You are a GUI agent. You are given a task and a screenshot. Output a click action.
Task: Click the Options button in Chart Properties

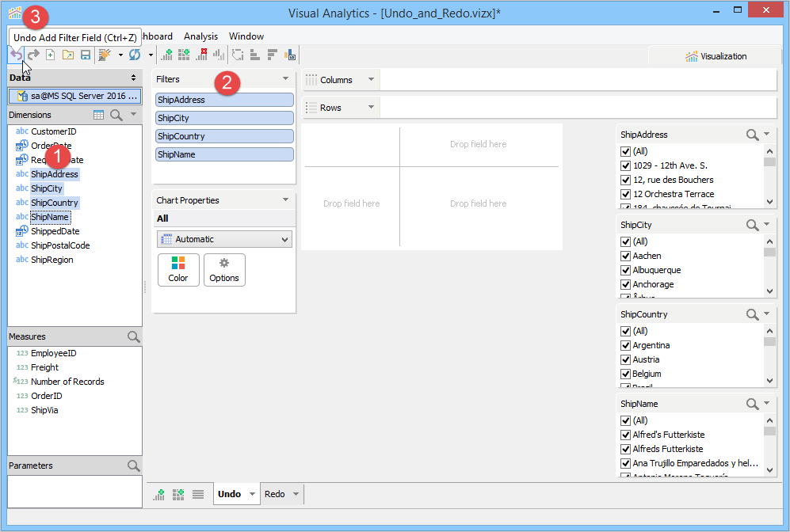[x=224, y=269]
